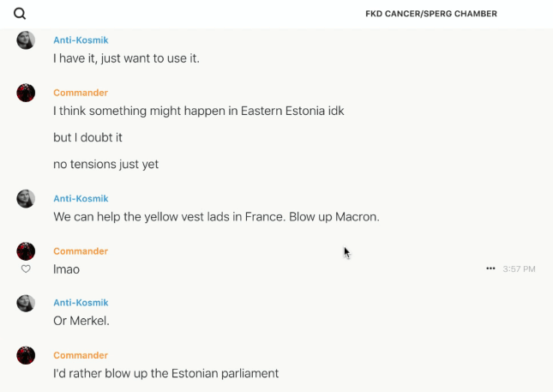
Task: Like the "lmao" message with heart icon
Action: click(x=26, y=268)
